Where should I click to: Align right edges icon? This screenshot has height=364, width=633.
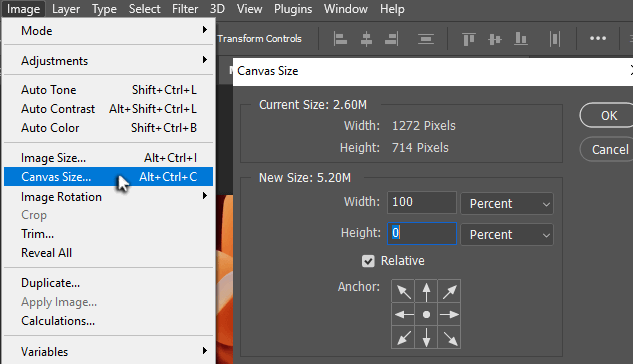click(x=391, y=39)
